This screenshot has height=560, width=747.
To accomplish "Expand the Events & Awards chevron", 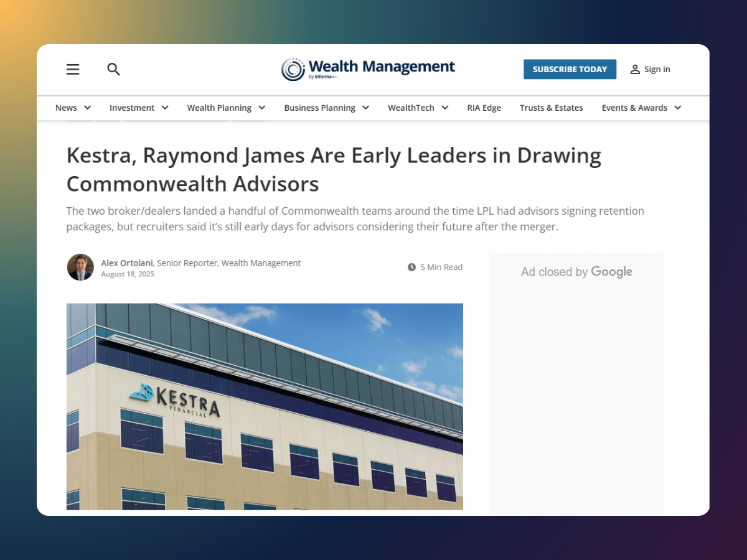I will click(678, 108).
